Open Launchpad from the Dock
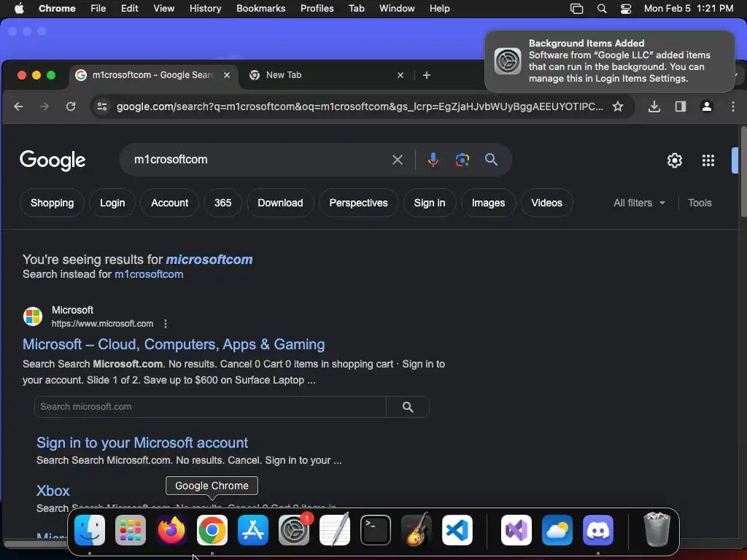Viewport: 747px width, 560px height. pos(131,530)
